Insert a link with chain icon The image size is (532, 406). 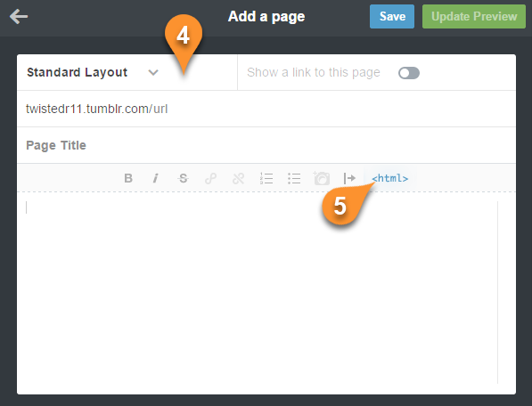(210, 178)
